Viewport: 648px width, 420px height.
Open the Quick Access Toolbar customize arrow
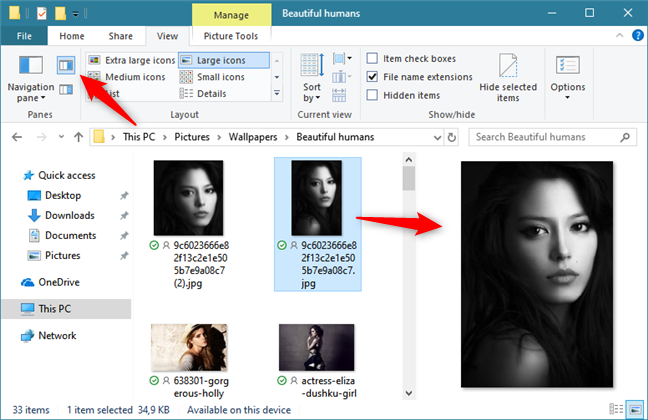click(x=76, y=14)
